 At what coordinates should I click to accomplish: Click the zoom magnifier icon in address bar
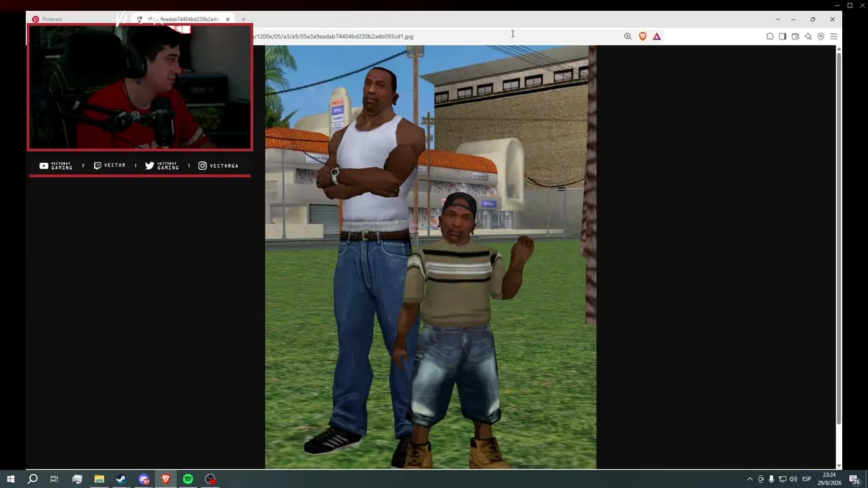(x=627, y=37)
